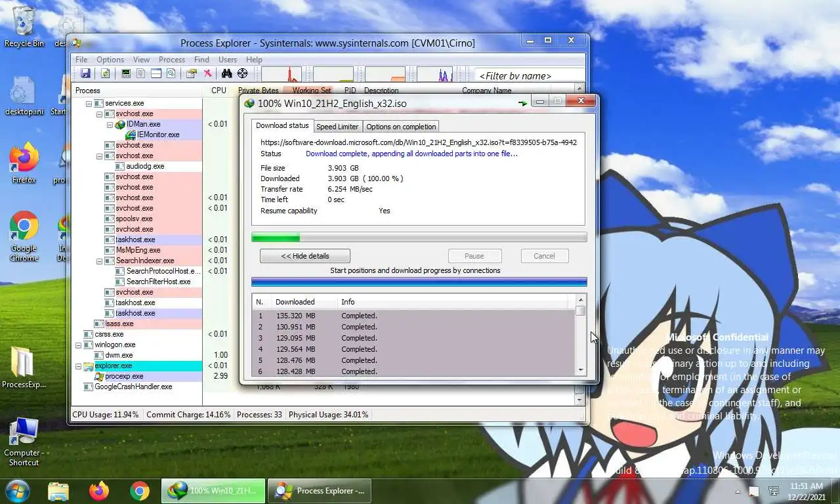This screenshot has height=504, width=840.
Task: Open Windows Explorer from the taskbar
Action: click(x=58, y=491)
